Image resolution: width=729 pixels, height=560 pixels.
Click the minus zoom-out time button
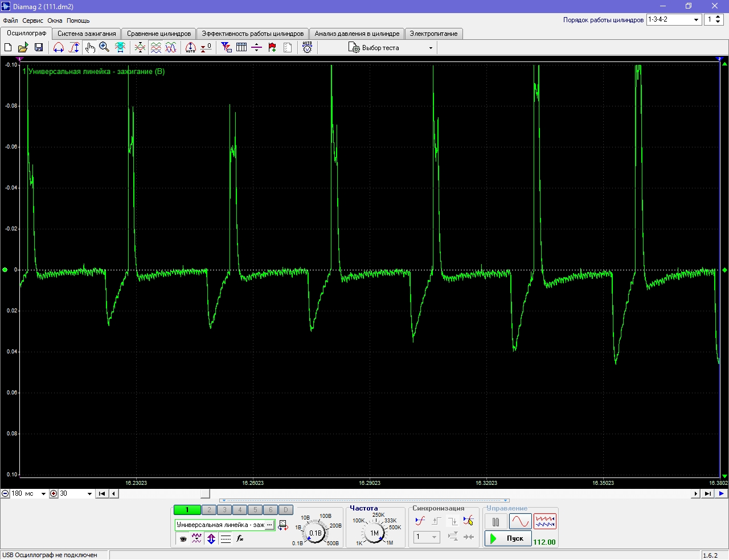pos(5,493)
